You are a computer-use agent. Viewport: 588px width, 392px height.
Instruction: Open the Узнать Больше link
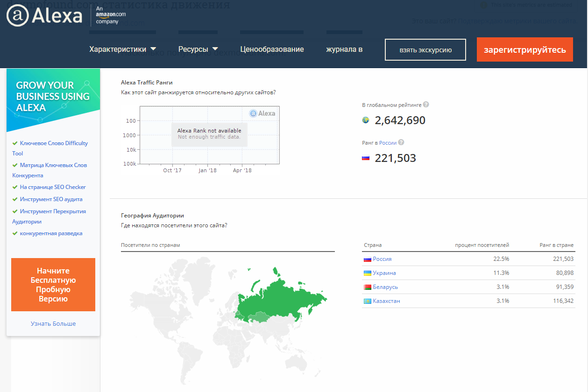click(x=53, y=323)
